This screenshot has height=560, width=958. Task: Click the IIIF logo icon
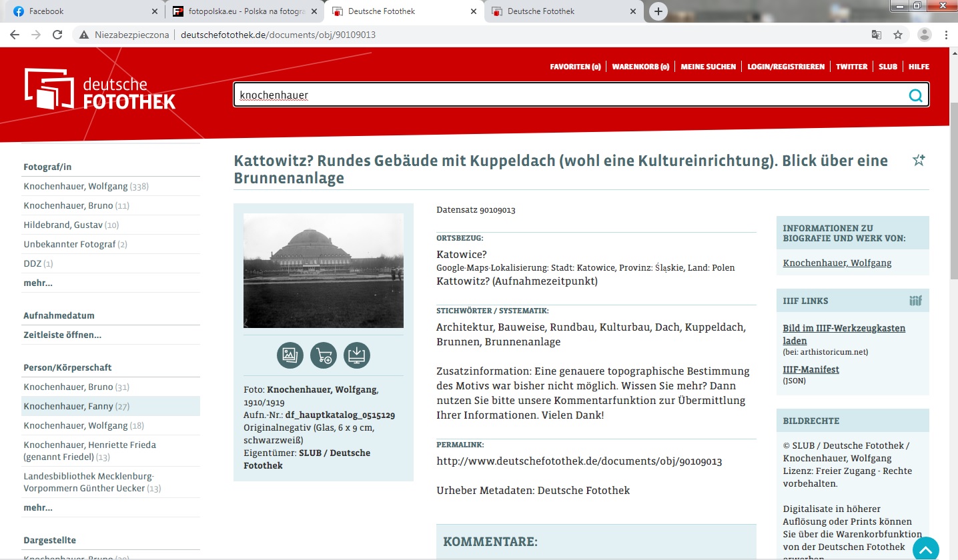(x=915, y=301)
